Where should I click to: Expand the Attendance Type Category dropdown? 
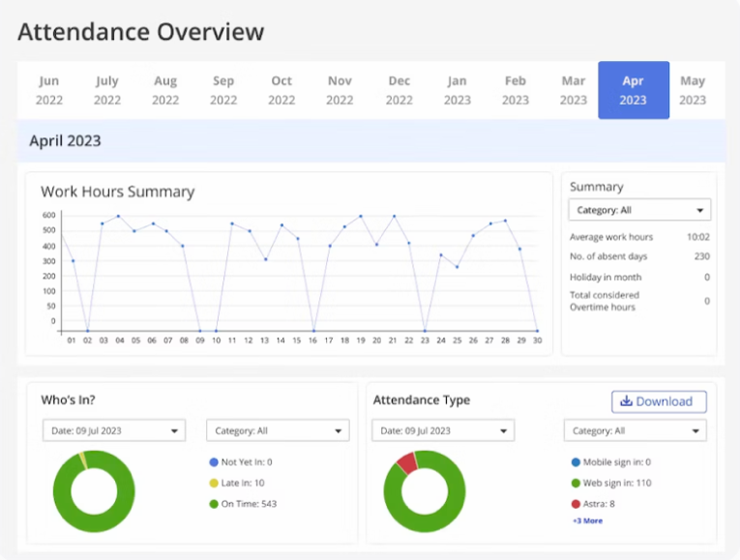(x=635, y=430)
